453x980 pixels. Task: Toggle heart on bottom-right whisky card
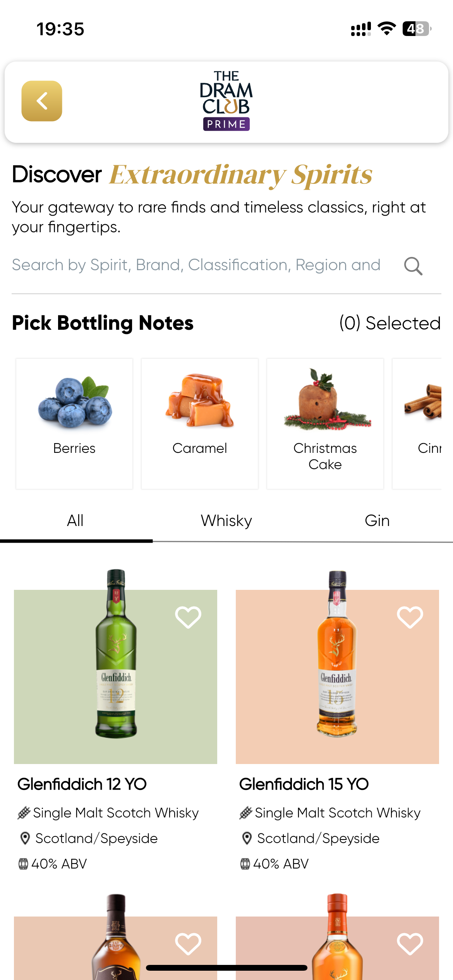pyautogui.click(x=410, y=944)
